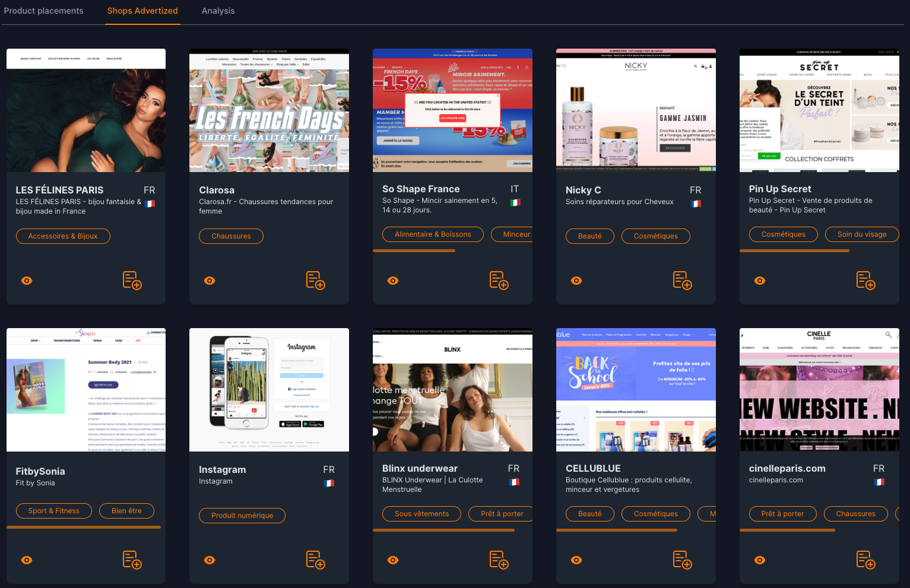The height and width of the screenshot is (588, 910).
Task: Click the add-note icon on Pin Up Secret card
Action: click(x=865, y=280)
